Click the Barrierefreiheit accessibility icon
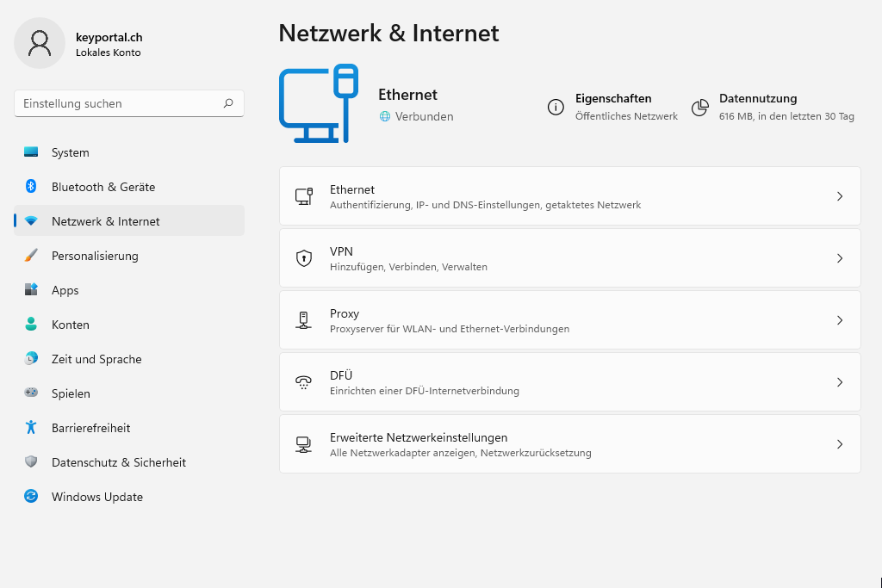Viewport: 882px width, 588px height. coord(31,428)
